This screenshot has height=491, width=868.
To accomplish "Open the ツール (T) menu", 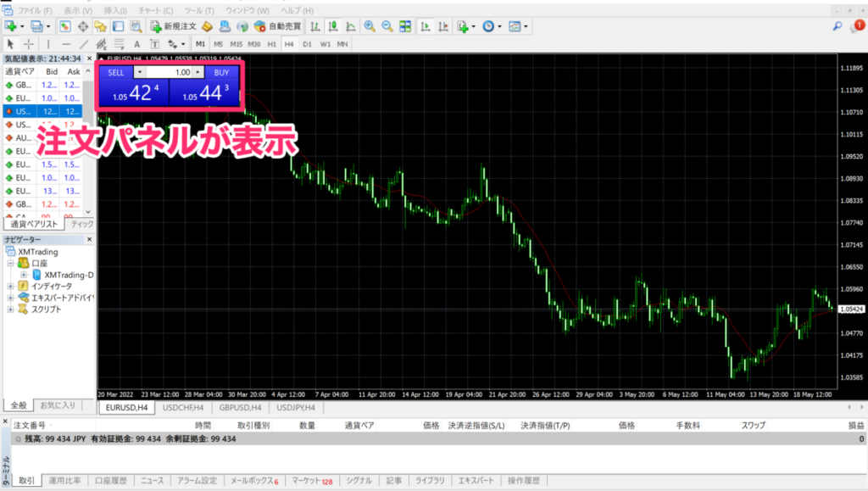I will (x=198, y=10).
